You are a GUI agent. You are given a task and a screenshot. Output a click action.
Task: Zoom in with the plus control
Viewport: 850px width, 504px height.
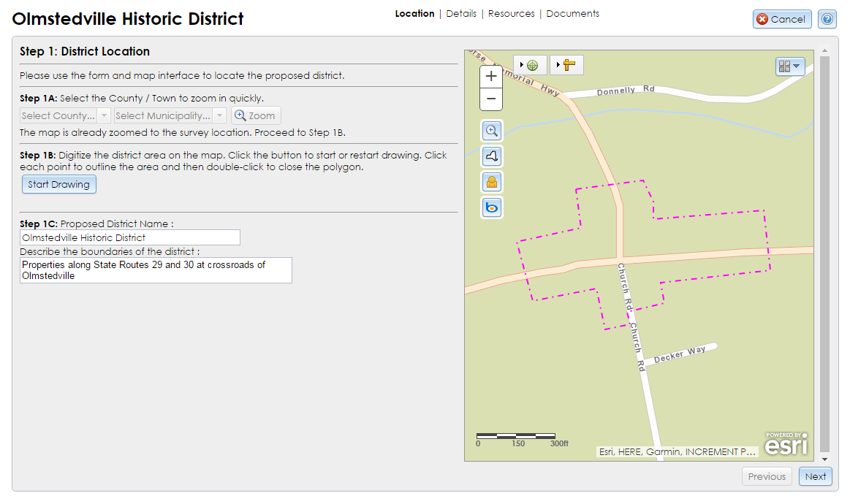pos(490,75)
